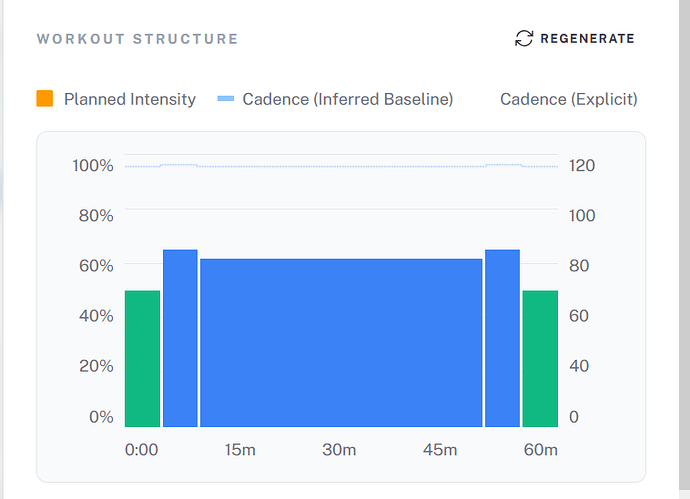Click the WORKOUT STRUCTURE section heading
Image resolution: width=690 pixels, height=499 pixels.
137,39
